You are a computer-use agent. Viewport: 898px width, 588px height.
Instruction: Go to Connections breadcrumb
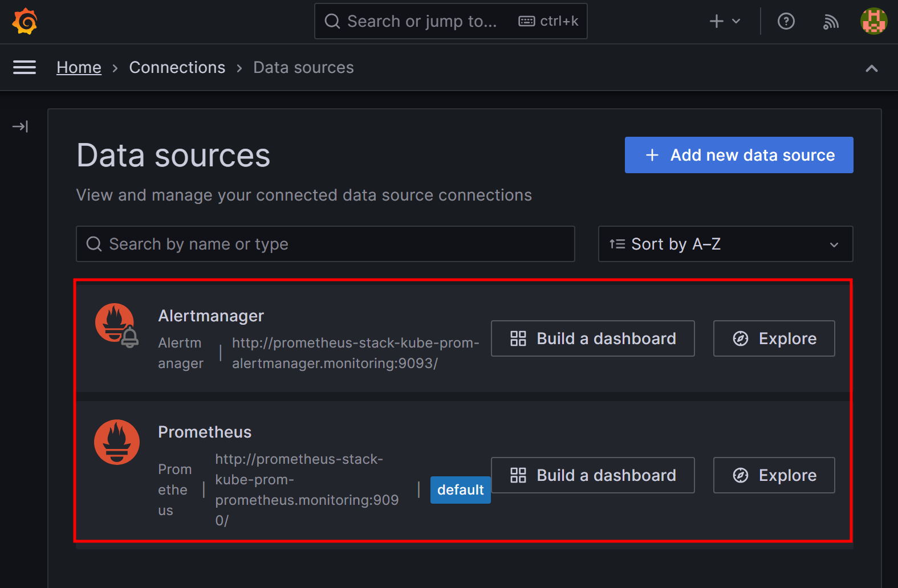(x=177, y=67)
